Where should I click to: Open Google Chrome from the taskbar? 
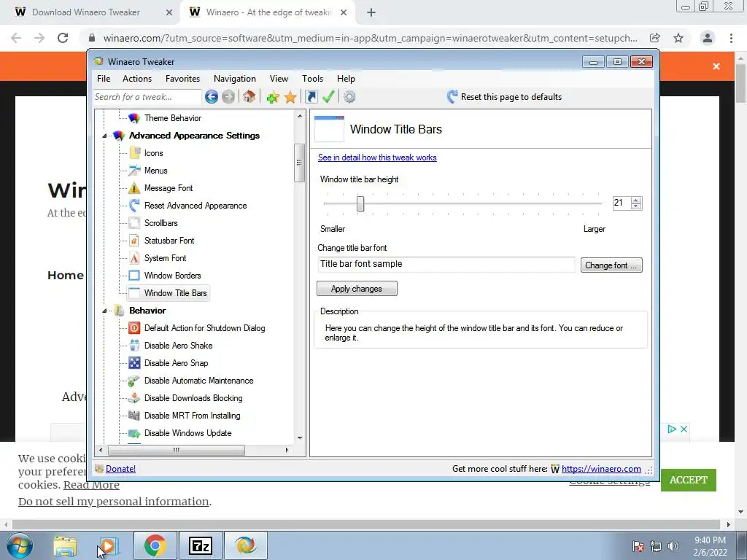155,545
